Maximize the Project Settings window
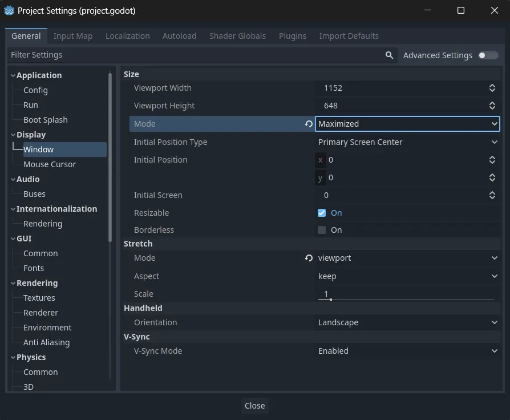 pos(460,10)
